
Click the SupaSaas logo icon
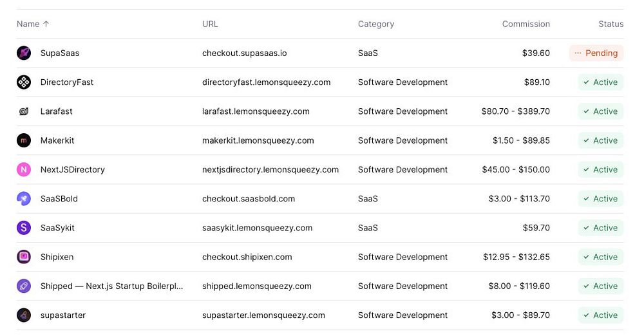point(24,53)
